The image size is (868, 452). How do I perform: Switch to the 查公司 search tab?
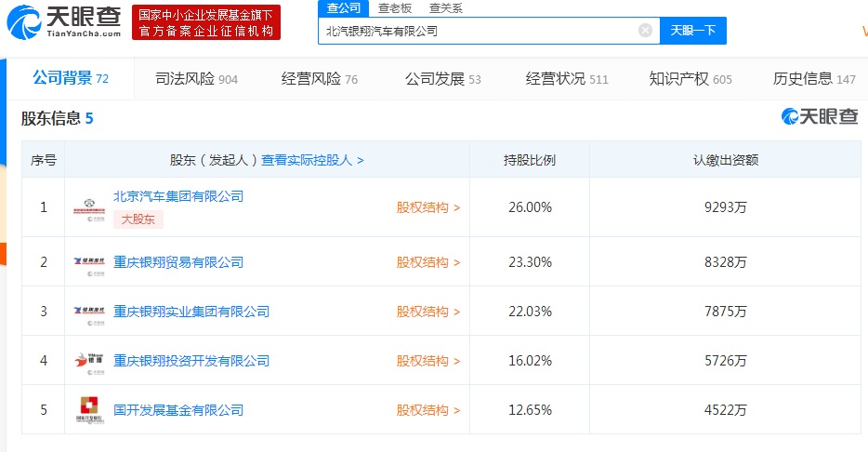[x=343, y=7]
